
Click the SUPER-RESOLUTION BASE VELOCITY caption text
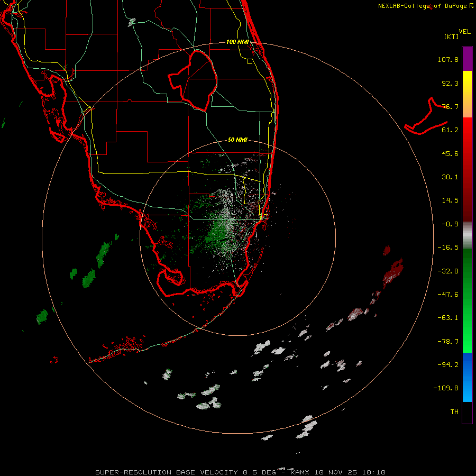(167, 472)
